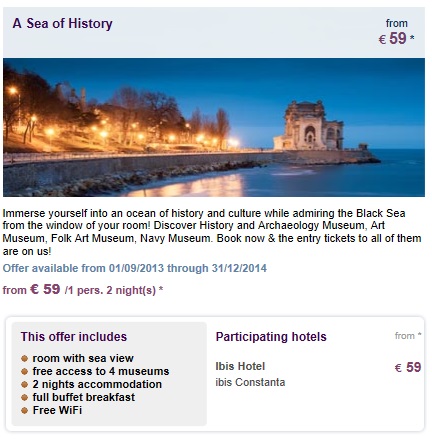
Task: Click the from € 59 per person price line
Action: click(83, 289)
